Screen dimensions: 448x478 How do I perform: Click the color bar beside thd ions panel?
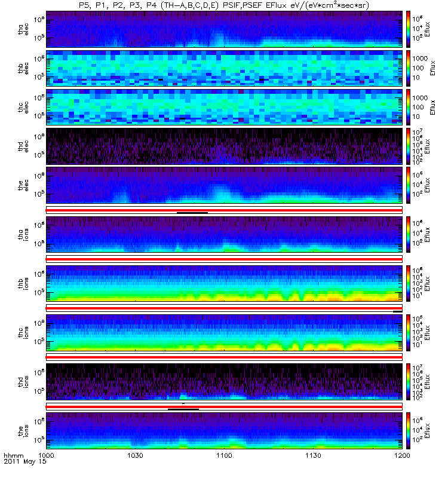[408, 382]
